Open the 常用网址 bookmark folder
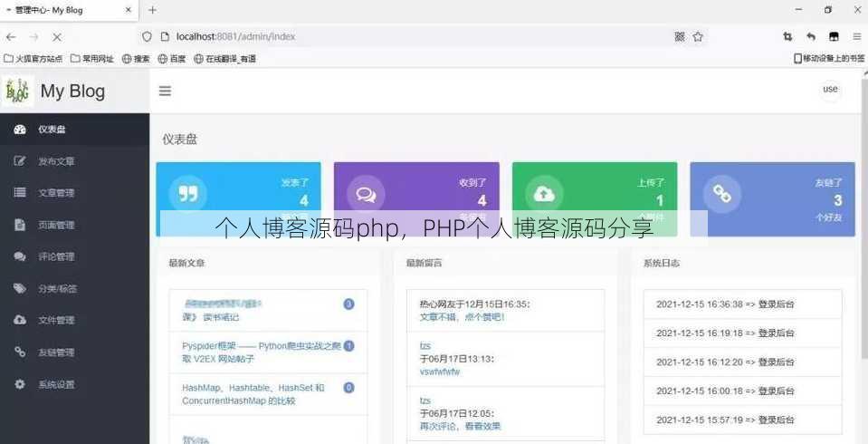 tap(92, 58)
